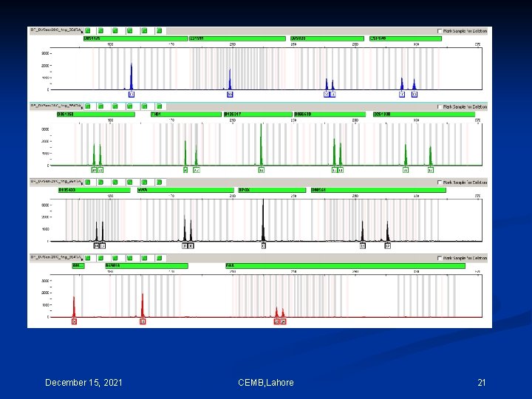Click third green quality flag in green-trace panel

tap(115, 106)
